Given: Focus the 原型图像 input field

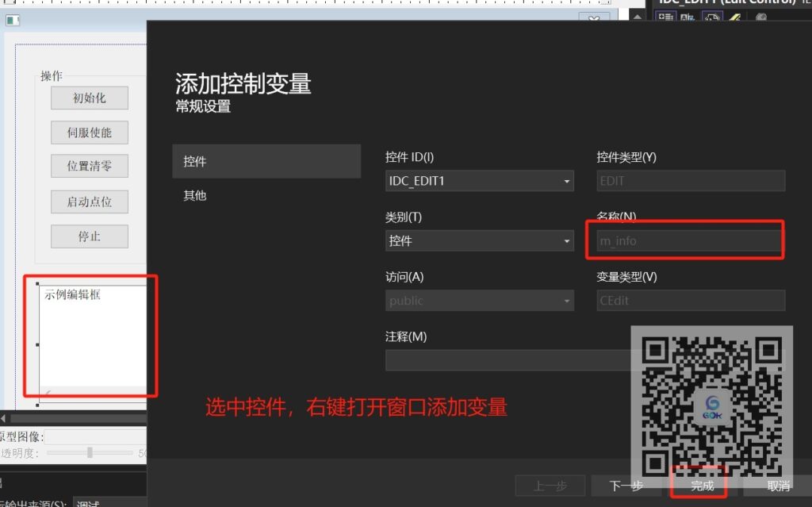Looking at the screenshot, I should click(96, 436).
